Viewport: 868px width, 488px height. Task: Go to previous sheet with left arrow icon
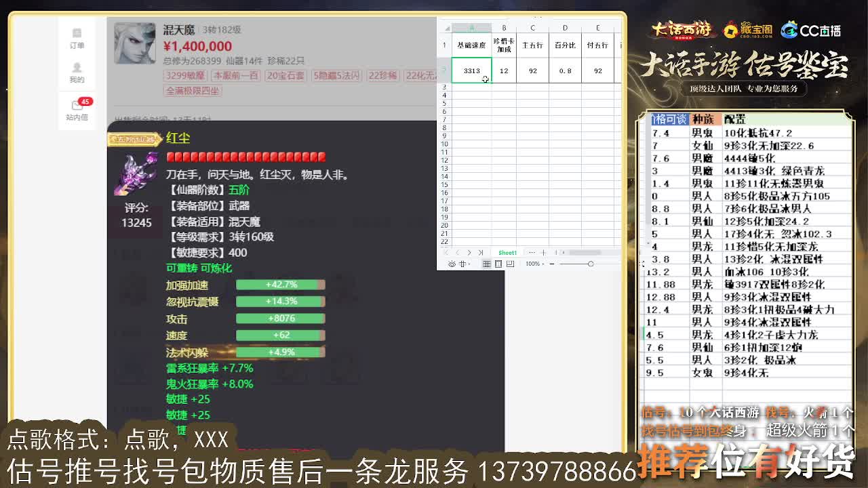(x=457, y=252)
